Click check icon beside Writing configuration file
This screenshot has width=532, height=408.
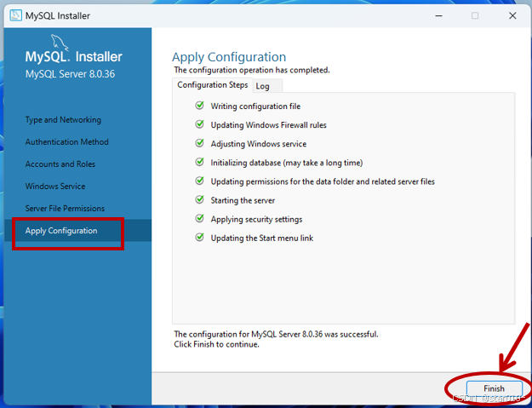click(x=199, y=106)
